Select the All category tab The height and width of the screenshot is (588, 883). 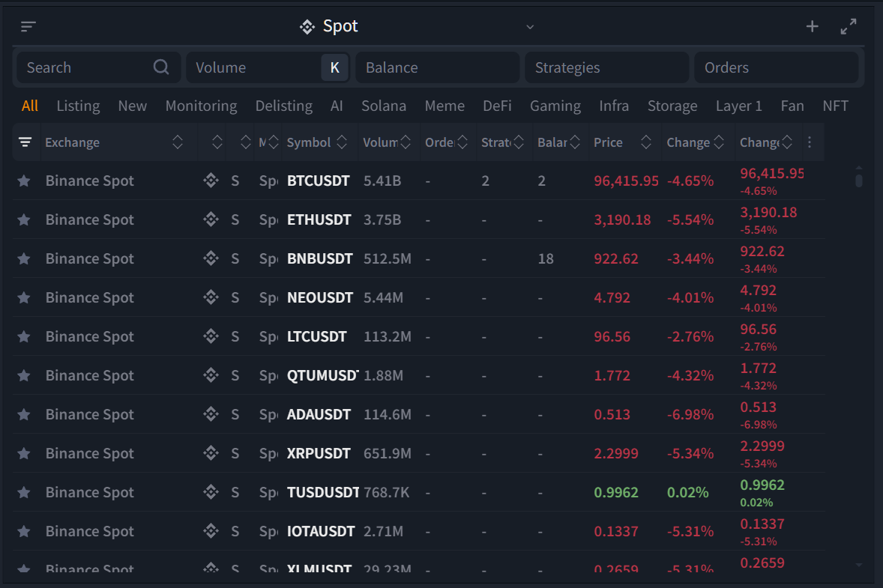pos(30,106)
